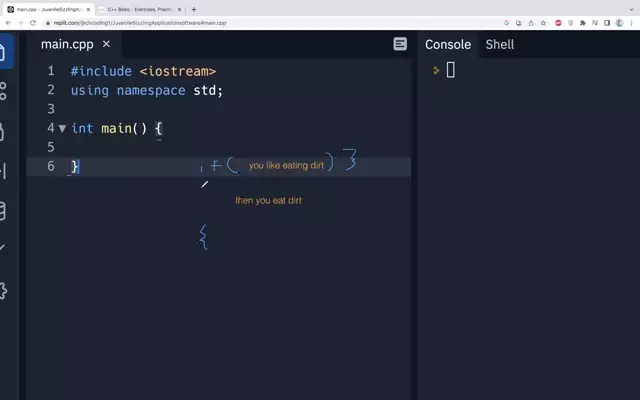Click the #include <iostream> code line
Image resolution: width=640 pixels, height=400 pixels.
pos(143,71)
